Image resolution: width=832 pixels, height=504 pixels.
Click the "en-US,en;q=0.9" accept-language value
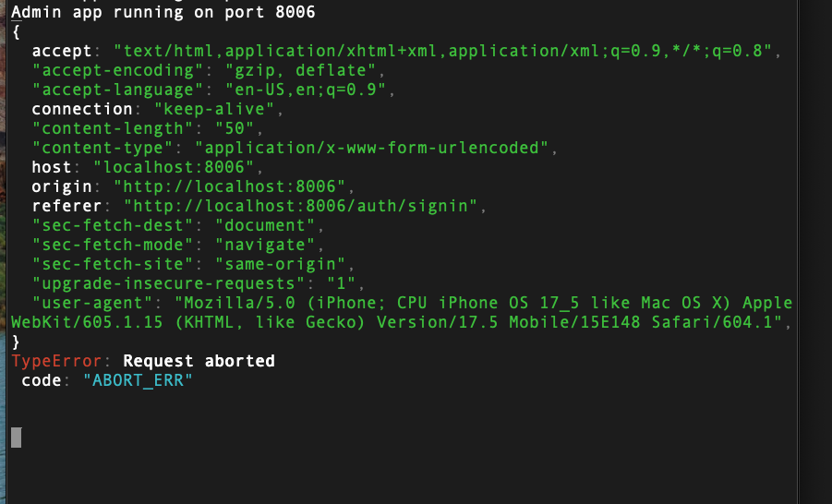pyautogui.click(x=306, y=90)
